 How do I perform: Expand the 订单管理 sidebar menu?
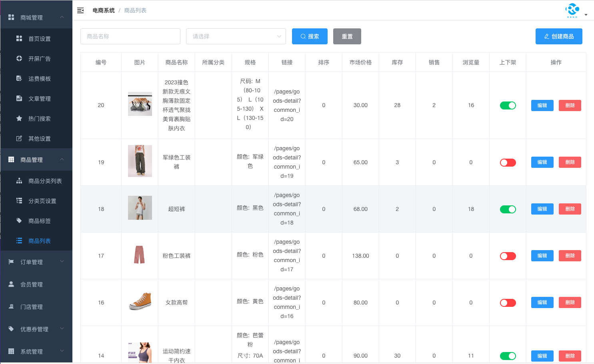click(x=36, y=262)
